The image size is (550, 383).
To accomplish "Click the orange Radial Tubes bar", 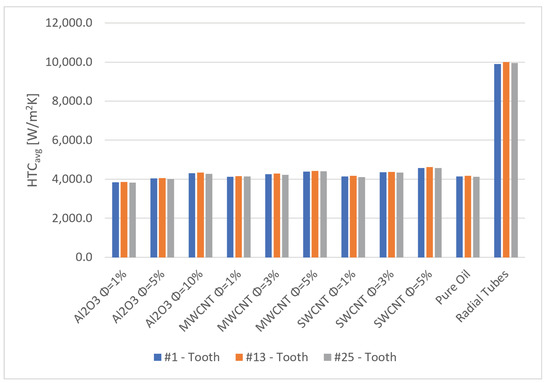I will [506, 160].
